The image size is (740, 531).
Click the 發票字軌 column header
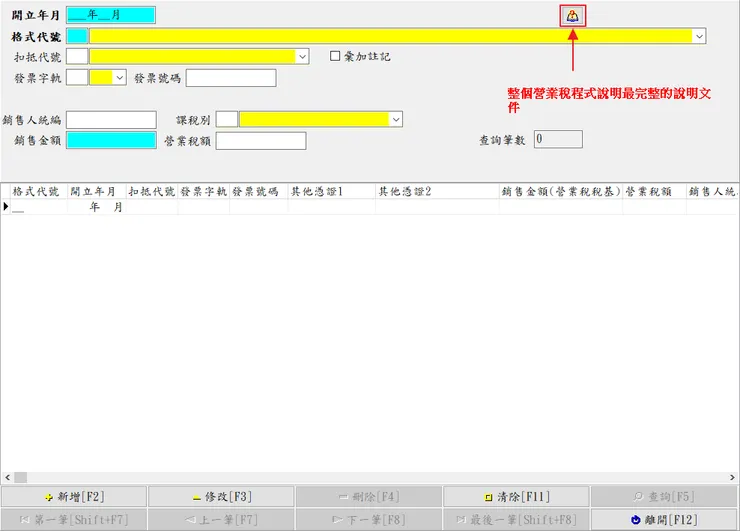203,191
